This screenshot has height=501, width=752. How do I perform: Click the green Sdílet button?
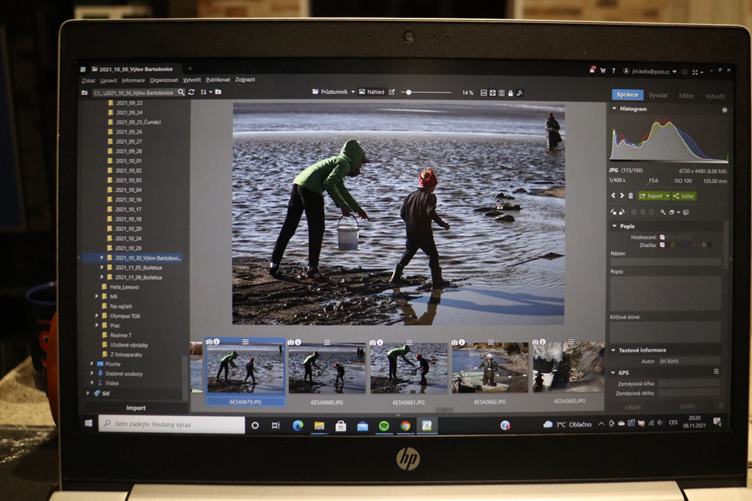(x=684, y=196)
